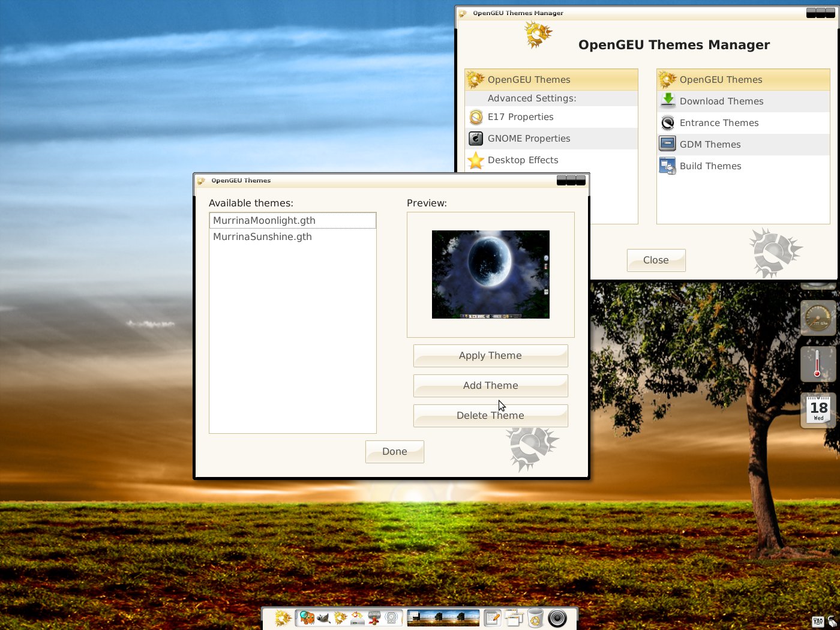This screenshot has height=630, width=840.
Task: Click the Advanced Settings: label row
Action: click(551, 98)
